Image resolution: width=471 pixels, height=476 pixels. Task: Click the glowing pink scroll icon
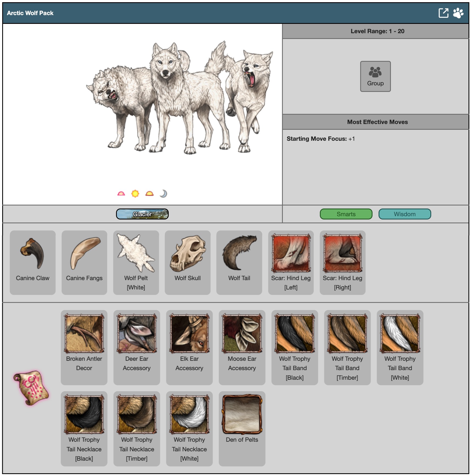(x=31, y=388)
